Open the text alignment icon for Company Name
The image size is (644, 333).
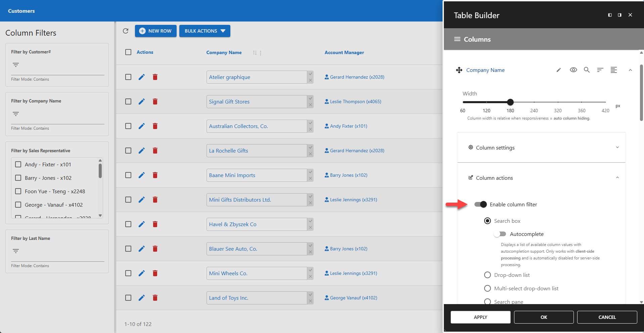click(x=614, y=70)
